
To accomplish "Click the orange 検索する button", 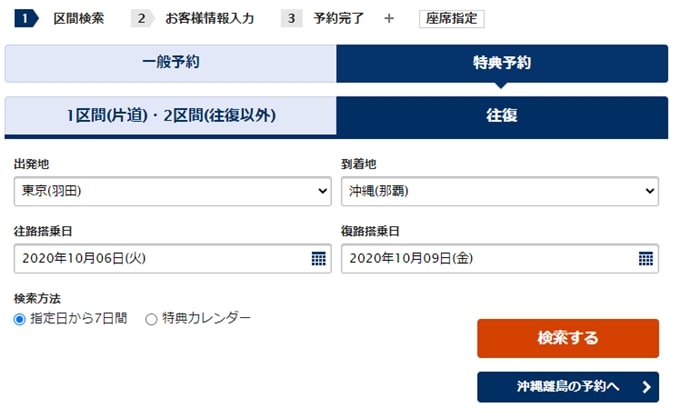I will pyautogui.click(x=568, y=339).
